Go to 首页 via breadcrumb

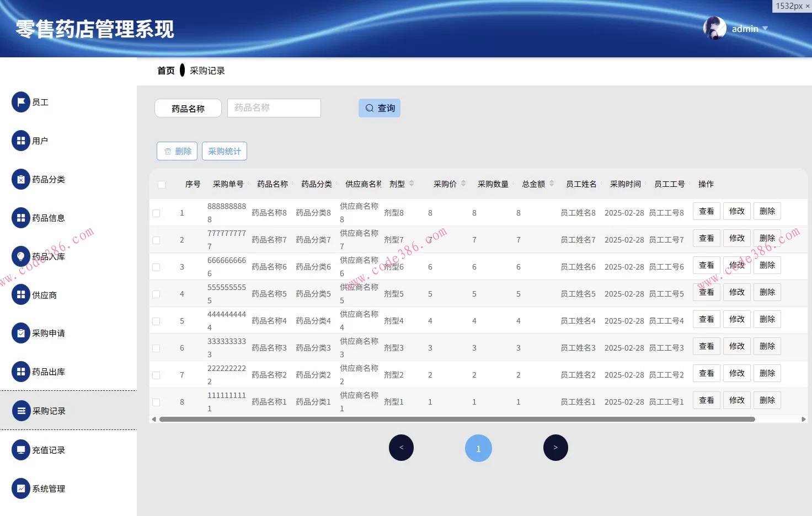click(x=165, y=71)
